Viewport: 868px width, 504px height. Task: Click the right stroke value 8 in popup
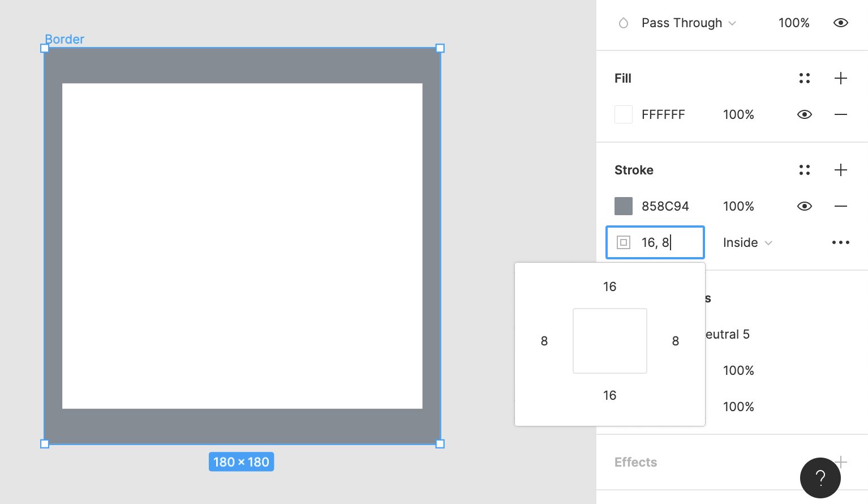(675, 341)
